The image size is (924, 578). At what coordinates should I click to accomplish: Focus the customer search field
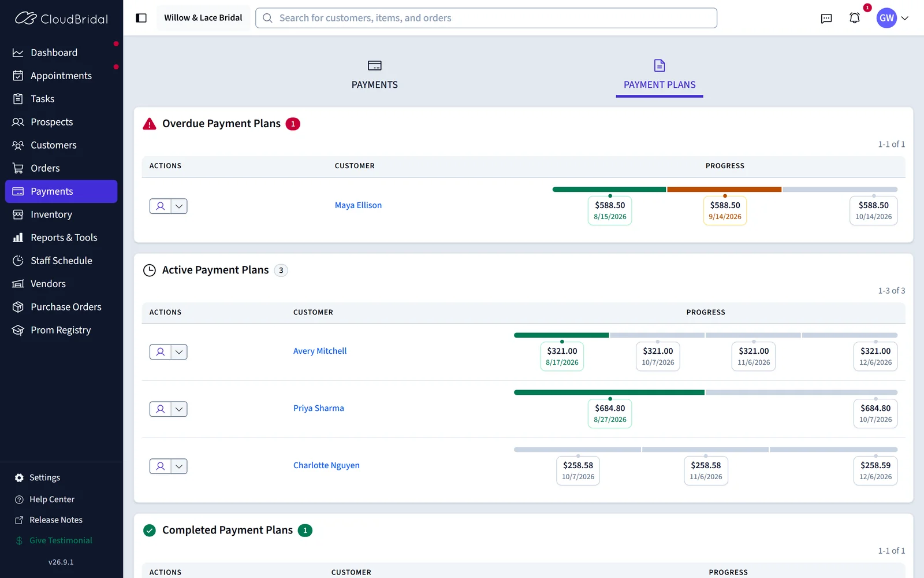pyautogui.click(x=486, y=18)
